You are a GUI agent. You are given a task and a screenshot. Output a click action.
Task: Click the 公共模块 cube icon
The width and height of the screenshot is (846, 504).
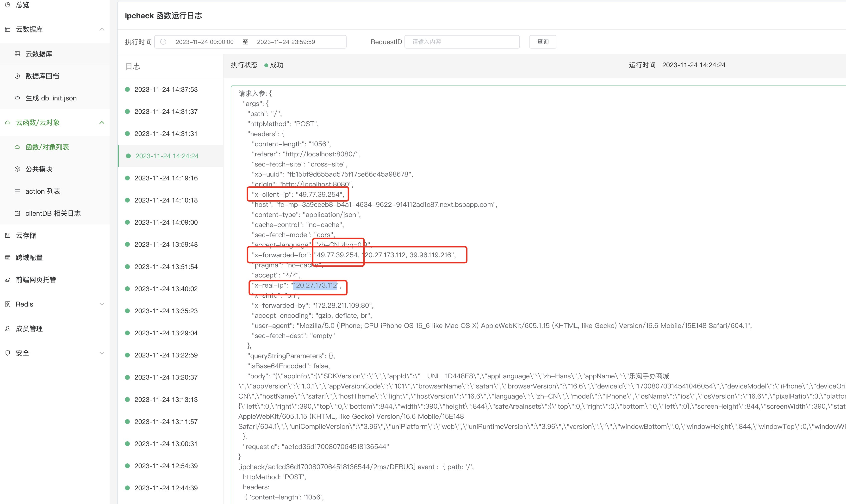pos(17,169)
